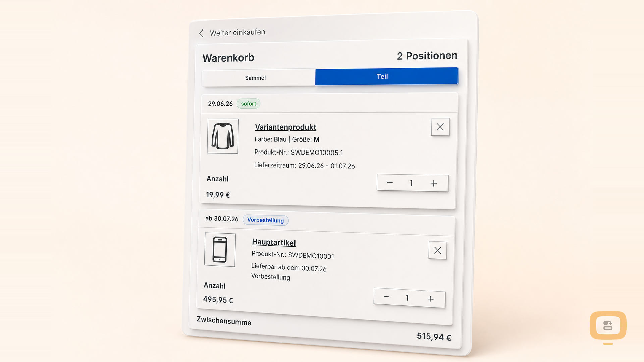Click the smartphone thumbnail of Hauptartikel
The width and height of the screenshot is (644, 362).
click(x=220, y=250)
